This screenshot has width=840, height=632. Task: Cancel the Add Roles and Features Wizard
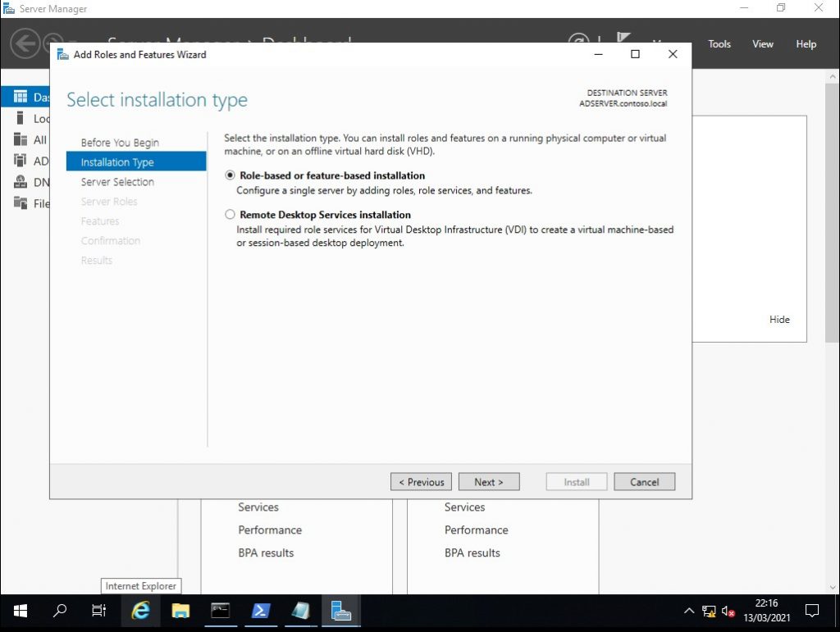tap(644, 482)
